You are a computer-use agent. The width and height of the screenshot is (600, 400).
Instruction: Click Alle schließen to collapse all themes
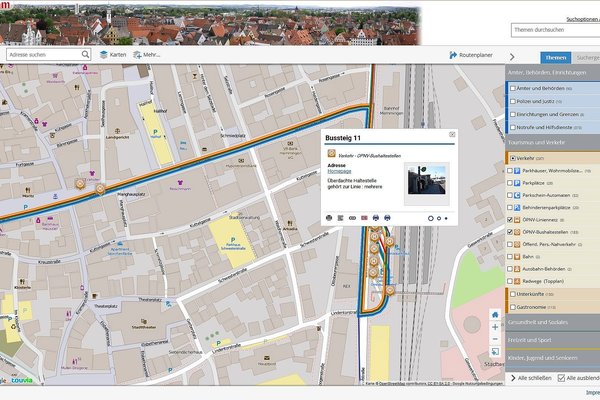[x=531, y=378]
